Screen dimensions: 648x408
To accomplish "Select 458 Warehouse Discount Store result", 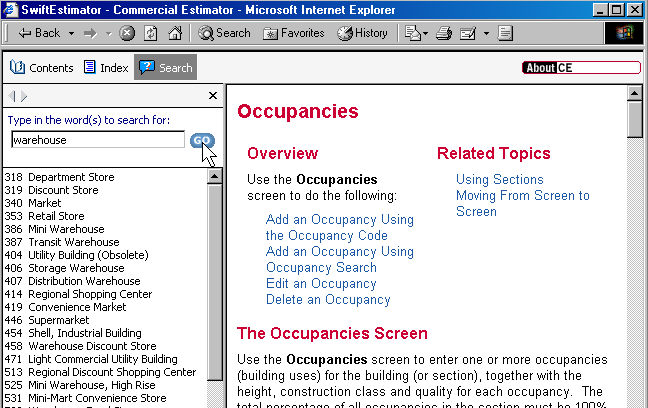I will [x=81, y=346].
